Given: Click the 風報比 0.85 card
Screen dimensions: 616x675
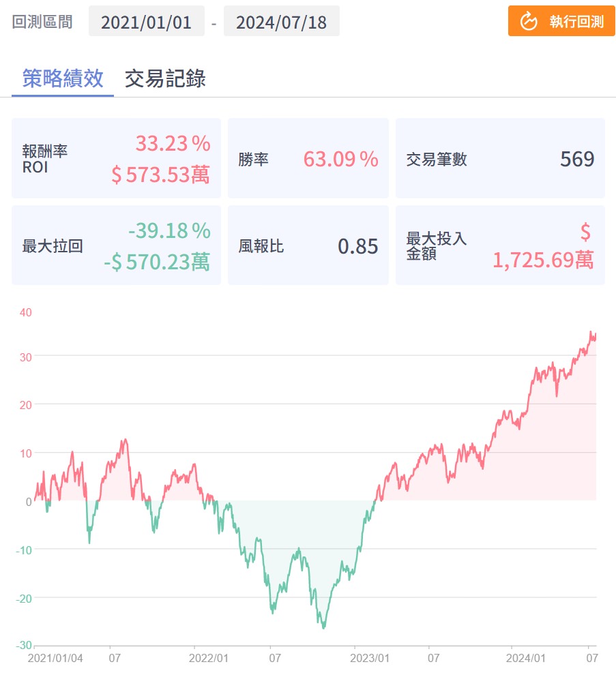Looking at the screenshot, I should pos(308,245).
